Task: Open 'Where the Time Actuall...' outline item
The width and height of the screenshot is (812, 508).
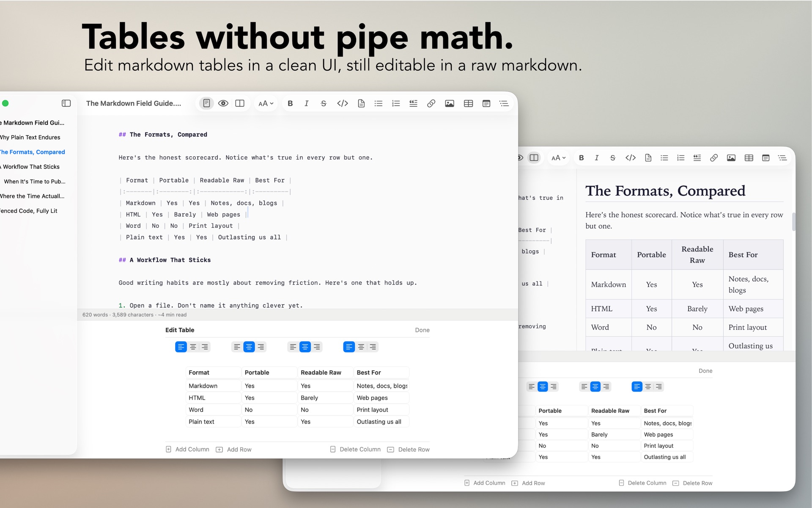Action: pyautogui.click(x=32, y=196)
